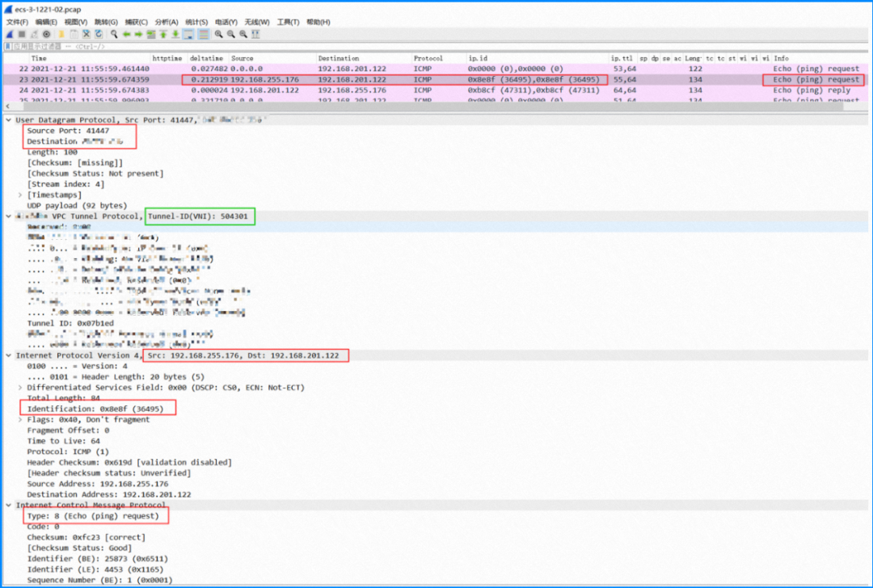
Task: Select packet 23 Echo ping request
Action: coord(436,79)
